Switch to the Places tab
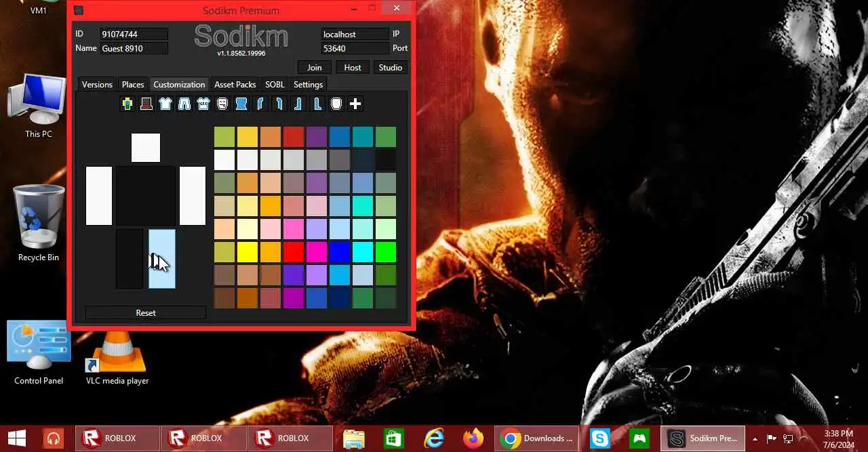 coord(133,84)
